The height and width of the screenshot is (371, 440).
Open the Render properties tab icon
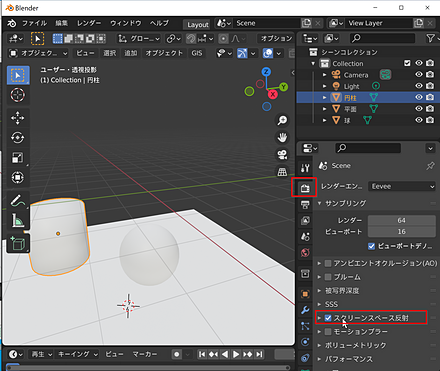305,188
